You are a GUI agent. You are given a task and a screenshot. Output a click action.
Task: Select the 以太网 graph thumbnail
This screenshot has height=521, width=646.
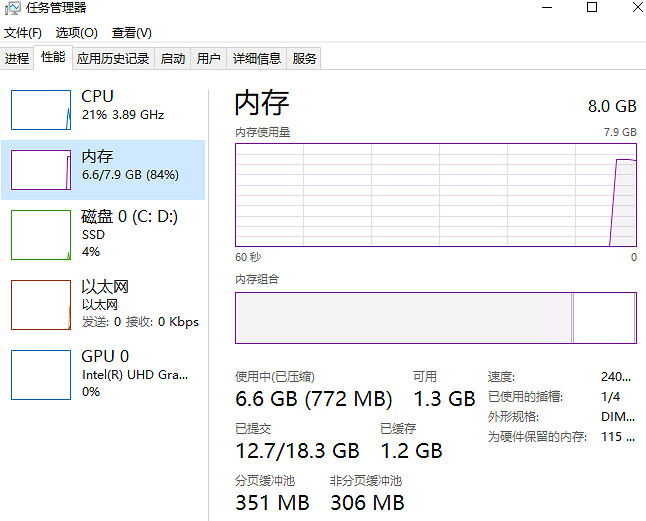pos(41,304)
